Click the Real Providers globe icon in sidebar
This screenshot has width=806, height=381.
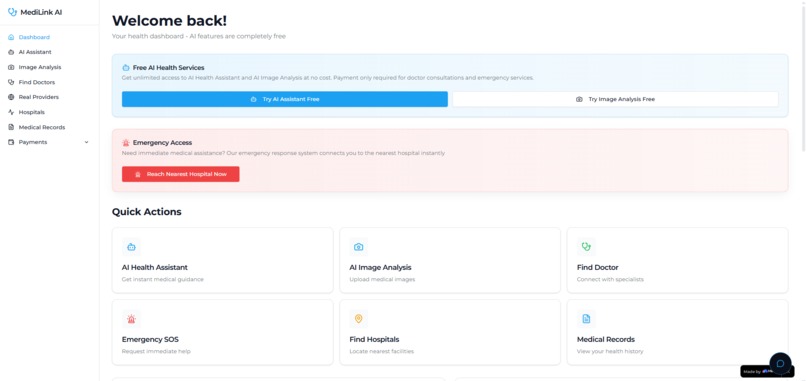(x=11, y=97)
